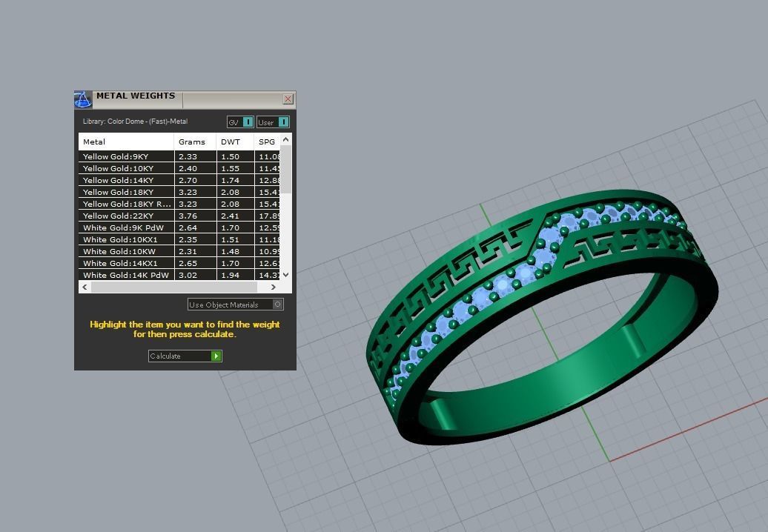Click the table's scroll right arrow
768x532 pixels.
pos(274,287)
